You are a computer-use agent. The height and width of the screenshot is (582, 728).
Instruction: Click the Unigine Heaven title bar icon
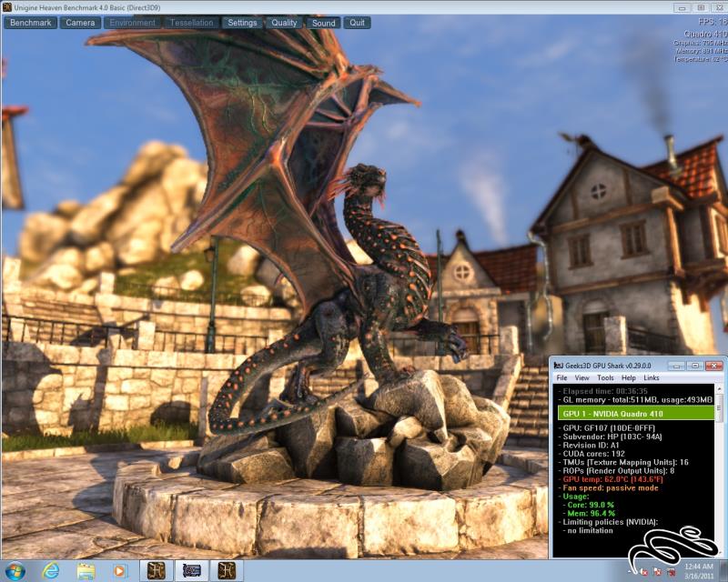pyautogui.click(x=7, y=7)
